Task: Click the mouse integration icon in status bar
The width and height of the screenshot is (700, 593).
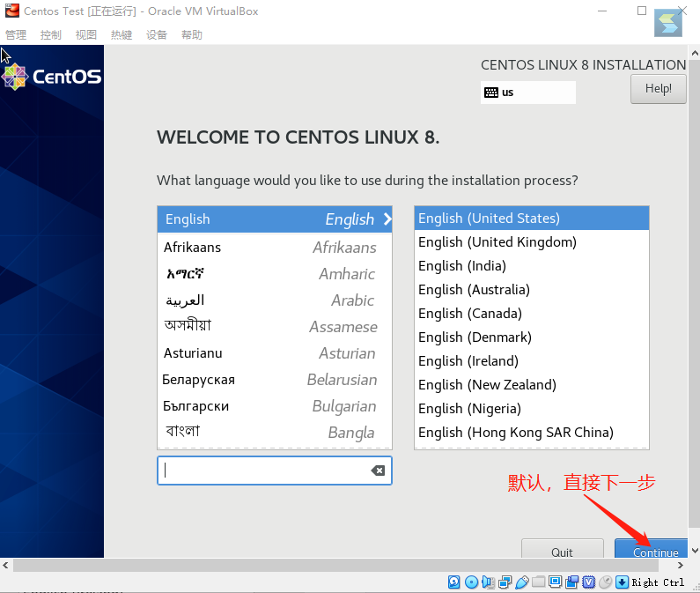Action: 606,582
